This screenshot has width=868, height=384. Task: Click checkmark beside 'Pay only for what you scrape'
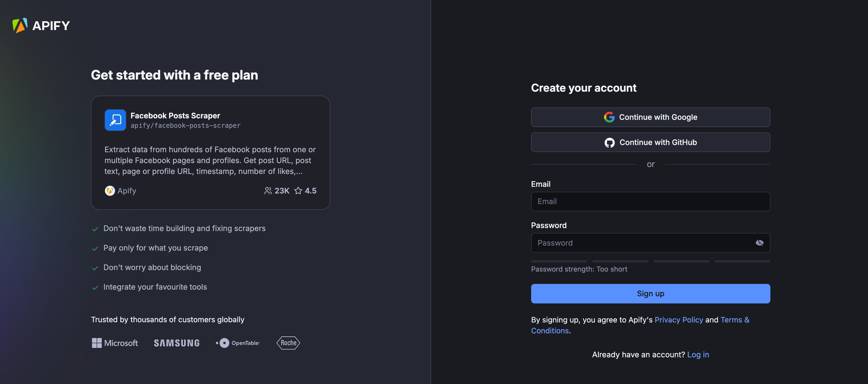pyautogui.click(x=95, y=249)
